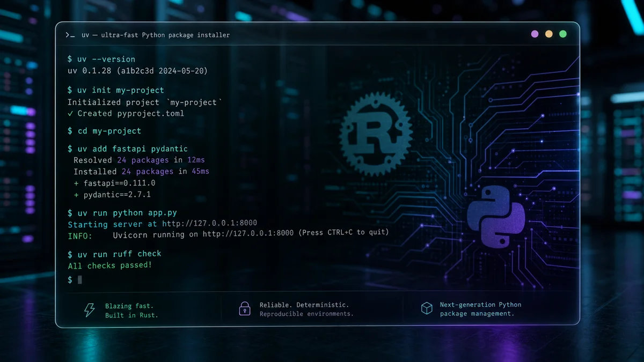Click the terminal prompt icon in title bar
The image size is (644, 362).
coord(70,35)
